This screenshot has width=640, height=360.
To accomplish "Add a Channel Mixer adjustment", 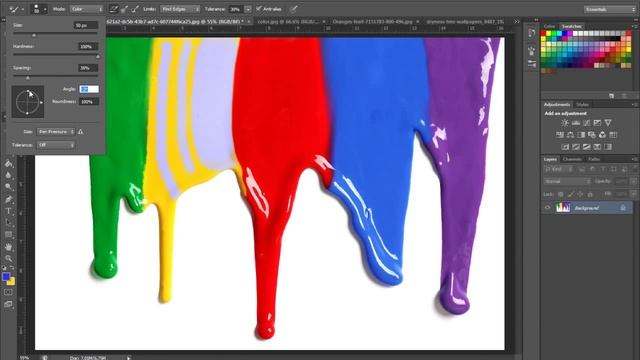I will [x=602, y=135].
